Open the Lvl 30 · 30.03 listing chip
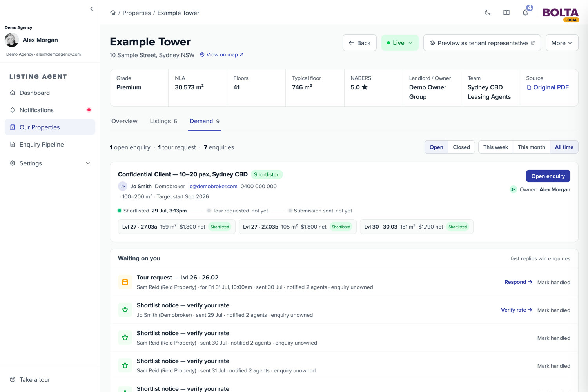Screen dimensions: 588x392 [416, 227]
